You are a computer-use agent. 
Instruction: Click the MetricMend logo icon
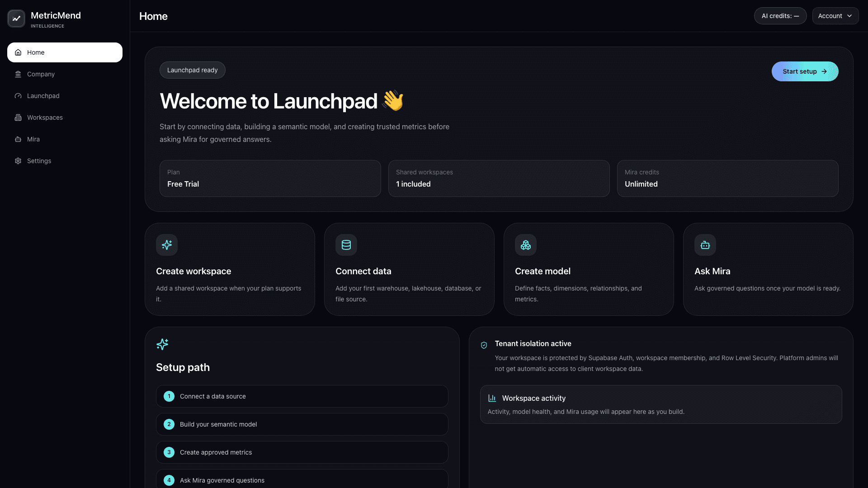point(16,19)
